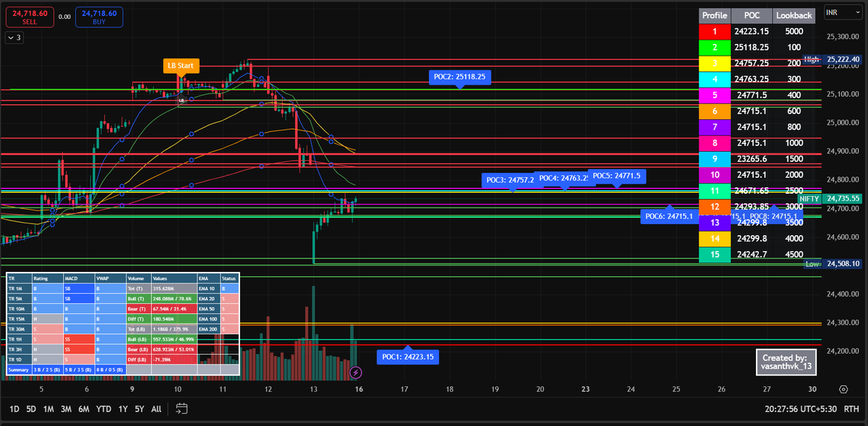Click the gold Profile 14 swatch

715,239
